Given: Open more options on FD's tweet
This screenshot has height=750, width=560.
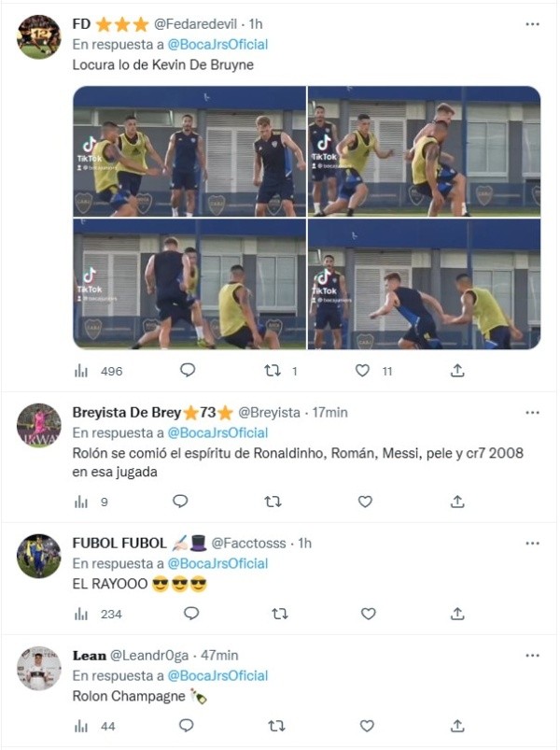Looking at the screenshot, I should (x=532, y=24).
